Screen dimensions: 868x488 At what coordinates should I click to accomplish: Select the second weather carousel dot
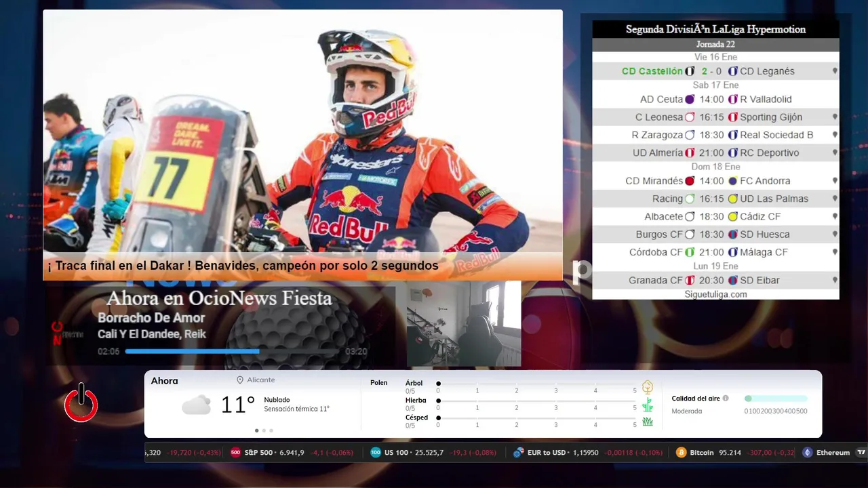pyautogui.click(x=264, y=430)
